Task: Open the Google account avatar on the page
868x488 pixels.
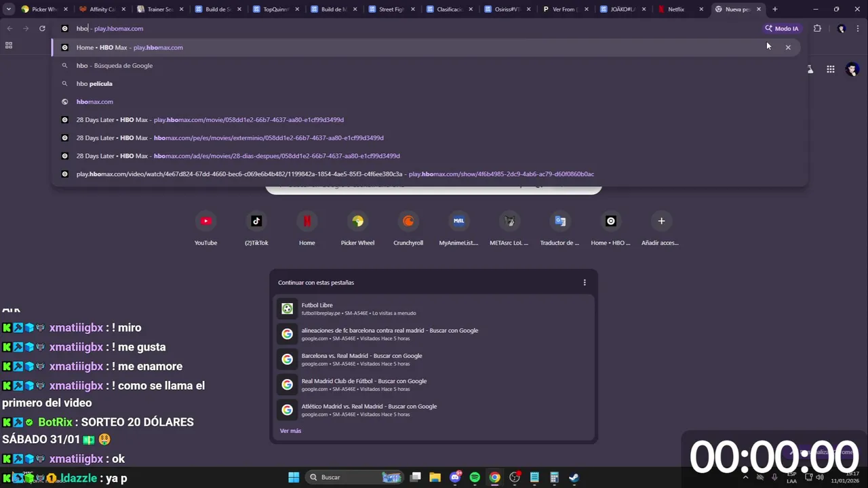Action: coord(852,69)
